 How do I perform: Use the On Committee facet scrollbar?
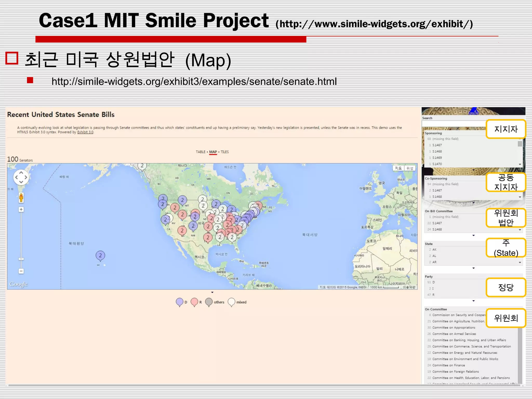[520, 355]
